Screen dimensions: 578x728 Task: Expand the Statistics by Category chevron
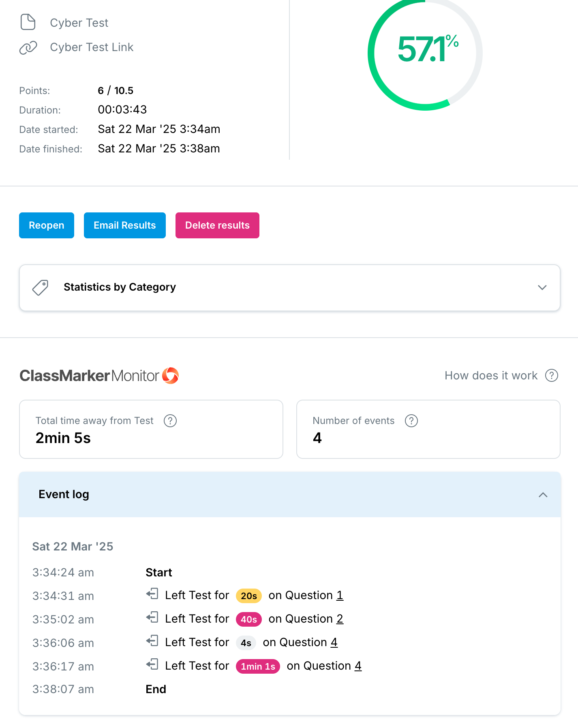tap(542, 287)
